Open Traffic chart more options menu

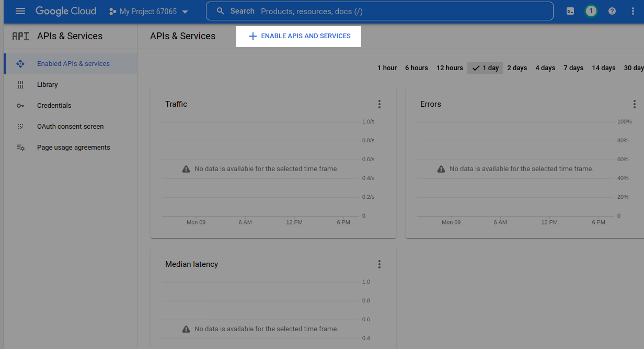point(379,104)
